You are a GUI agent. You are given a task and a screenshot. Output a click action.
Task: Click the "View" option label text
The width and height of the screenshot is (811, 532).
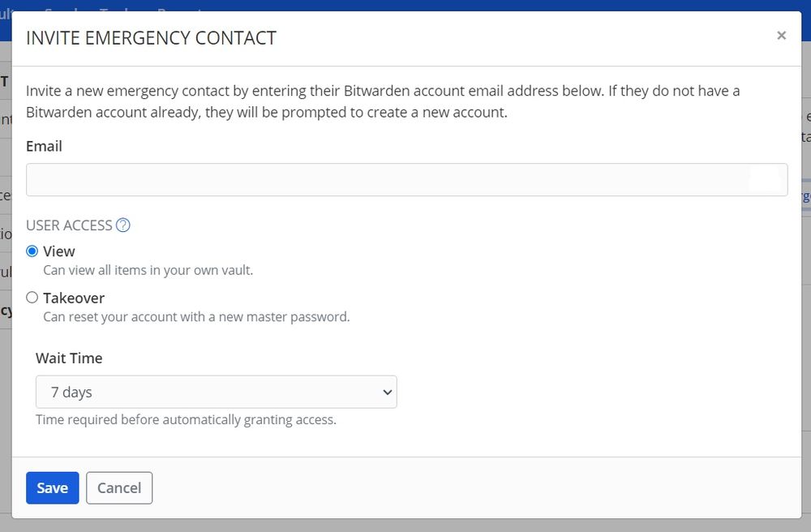coord(59,251)
